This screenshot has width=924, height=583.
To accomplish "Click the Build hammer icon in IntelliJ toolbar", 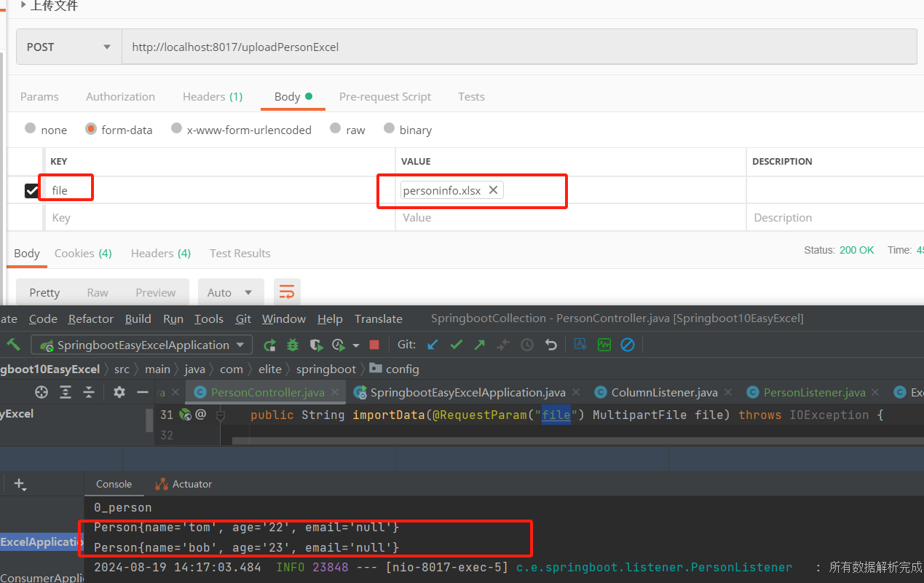I will pos(13,345).
